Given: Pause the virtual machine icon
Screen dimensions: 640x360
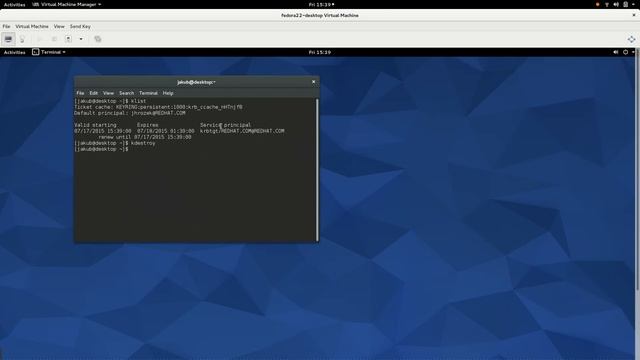Looking at the screenshot, I should pos(54,39).
